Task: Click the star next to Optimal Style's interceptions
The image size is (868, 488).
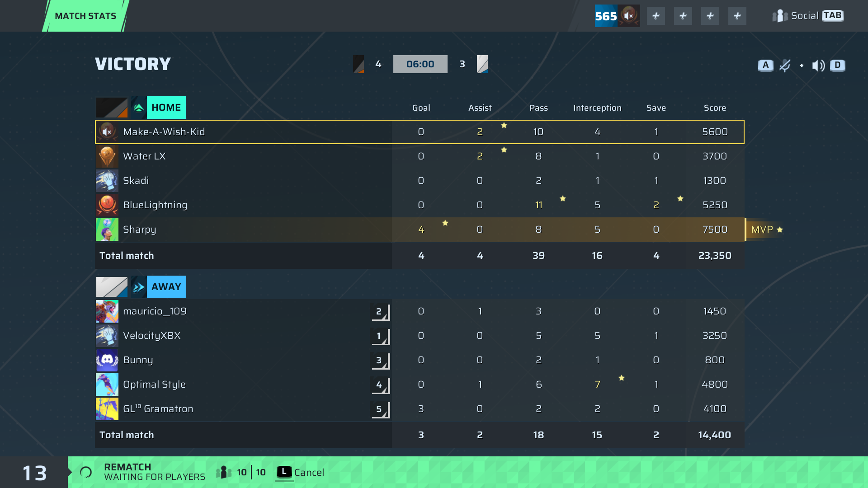Action: point(622,378)
